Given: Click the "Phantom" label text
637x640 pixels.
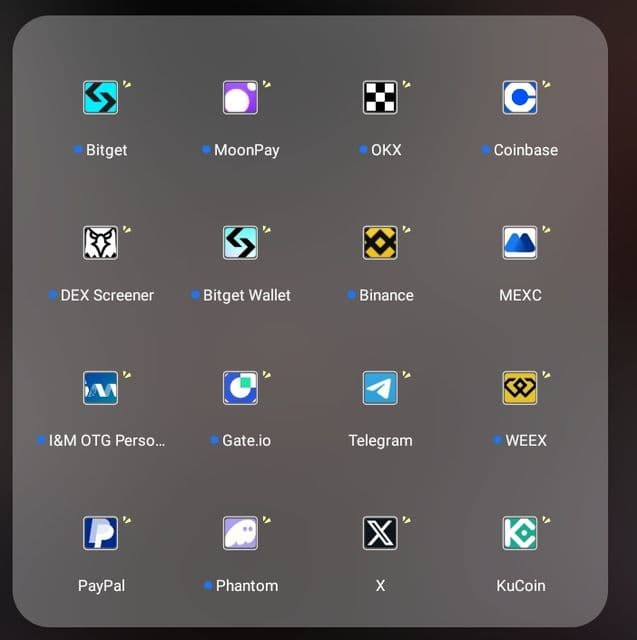Looking at the screenshot, I should (247, 586).
